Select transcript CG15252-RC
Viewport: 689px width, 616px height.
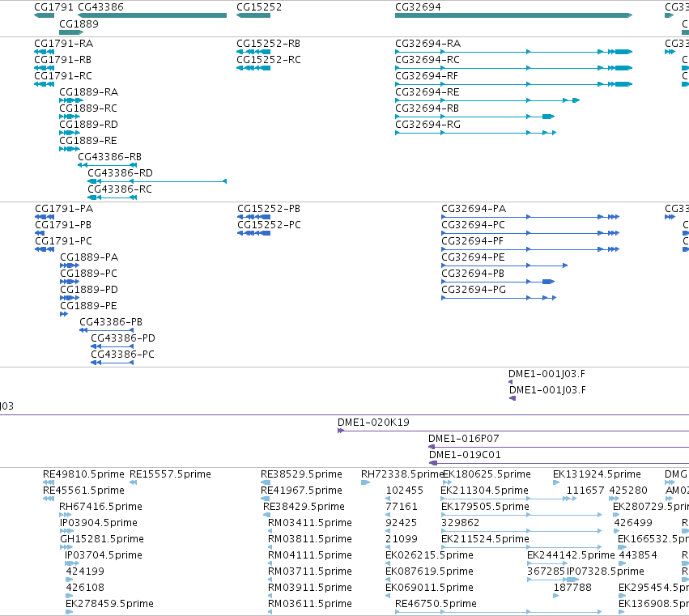tap(269, 60)
